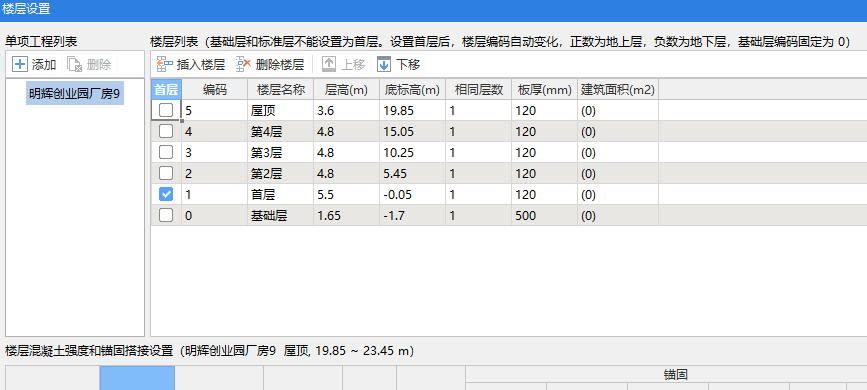This screenshot has width=867, height=390.
Task: Click the 相同层数 column header
Action: 479,90
